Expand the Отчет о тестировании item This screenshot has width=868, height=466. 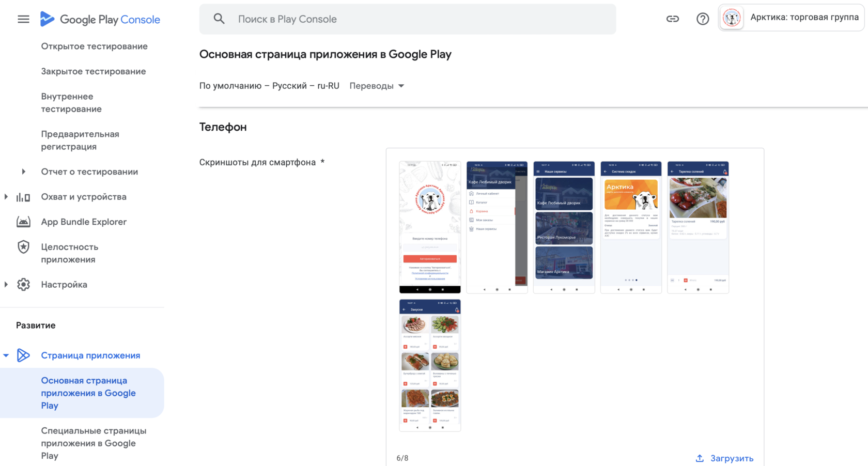tap(23, 172)
